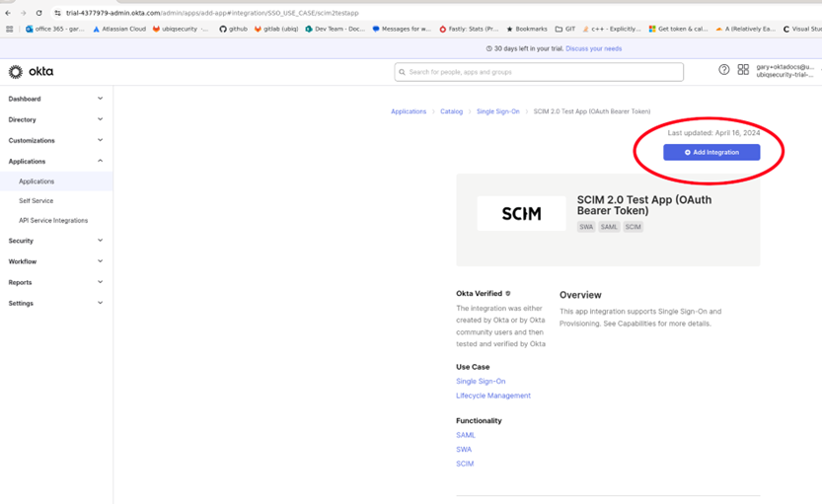Click the Okta Verified shield icon
This screenshot has width=822, height=504.
tap(507, 293)
